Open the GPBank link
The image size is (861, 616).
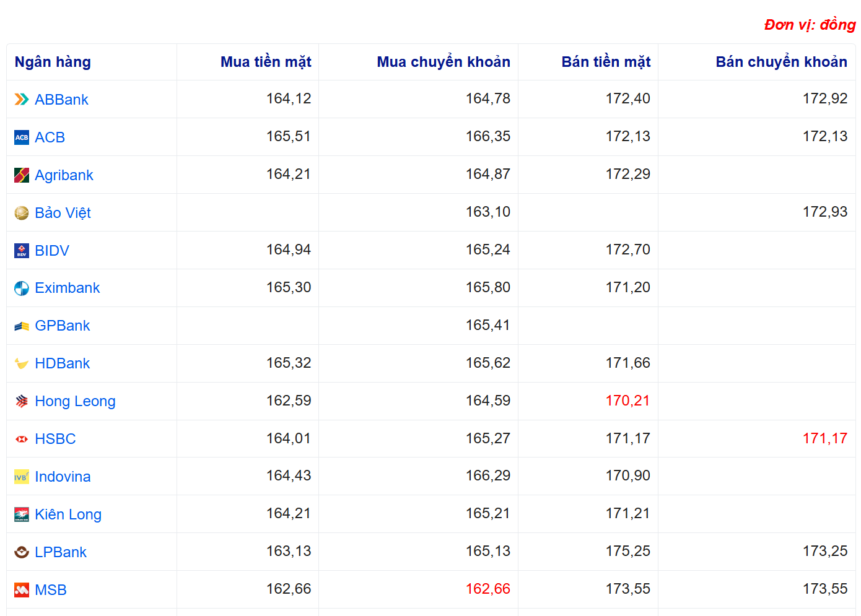coord(62,326)
